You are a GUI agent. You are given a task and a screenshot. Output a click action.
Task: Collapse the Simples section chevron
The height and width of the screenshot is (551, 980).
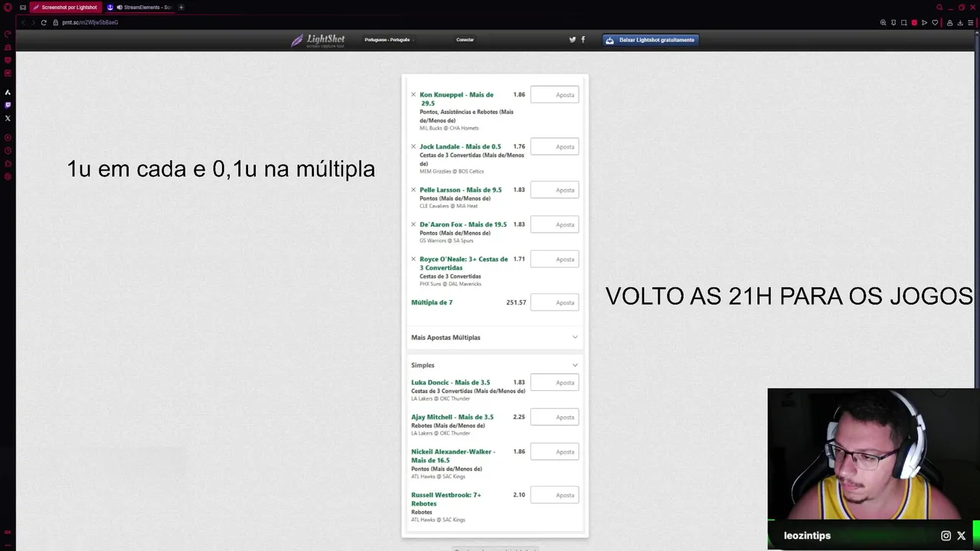click(575, 365)
